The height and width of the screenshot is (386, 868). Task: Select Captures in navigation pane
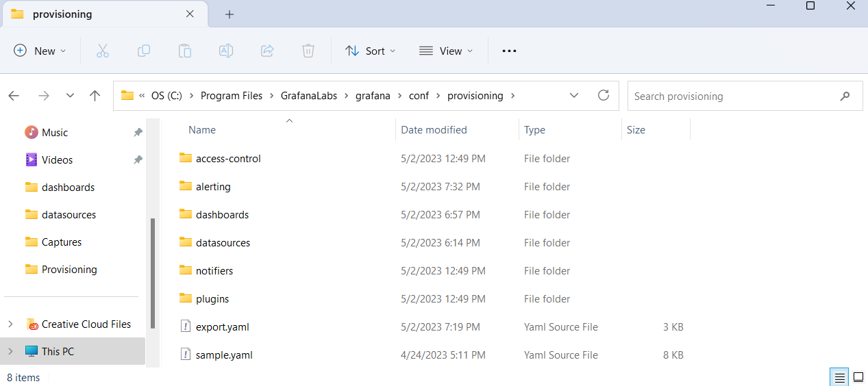pyautogui.click(x=62, y=242)
